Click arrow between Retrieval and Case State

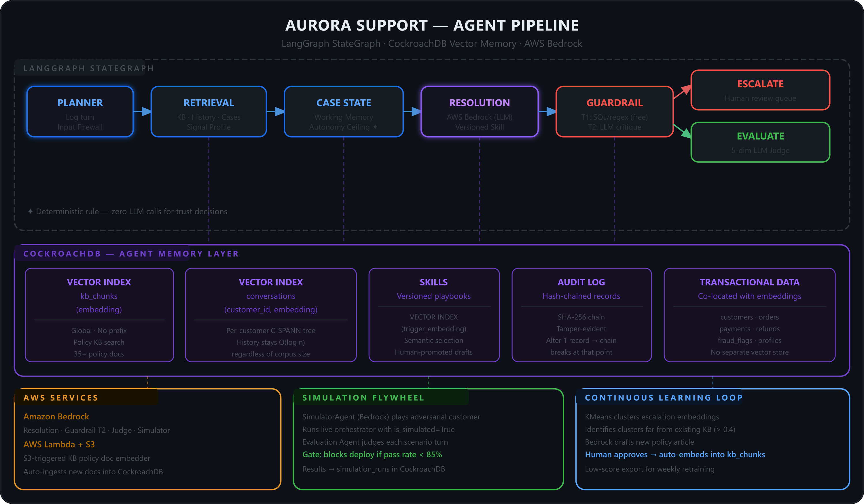coord(275,111)
